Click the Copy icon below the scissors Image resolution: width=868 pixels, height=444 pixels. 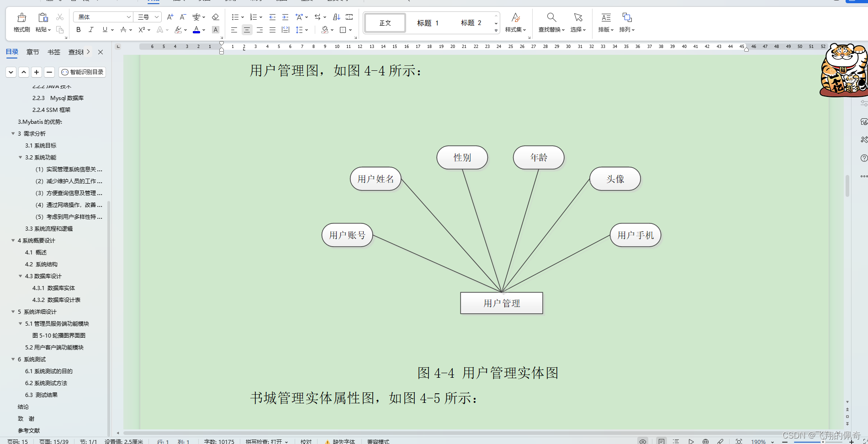[59, 30]
